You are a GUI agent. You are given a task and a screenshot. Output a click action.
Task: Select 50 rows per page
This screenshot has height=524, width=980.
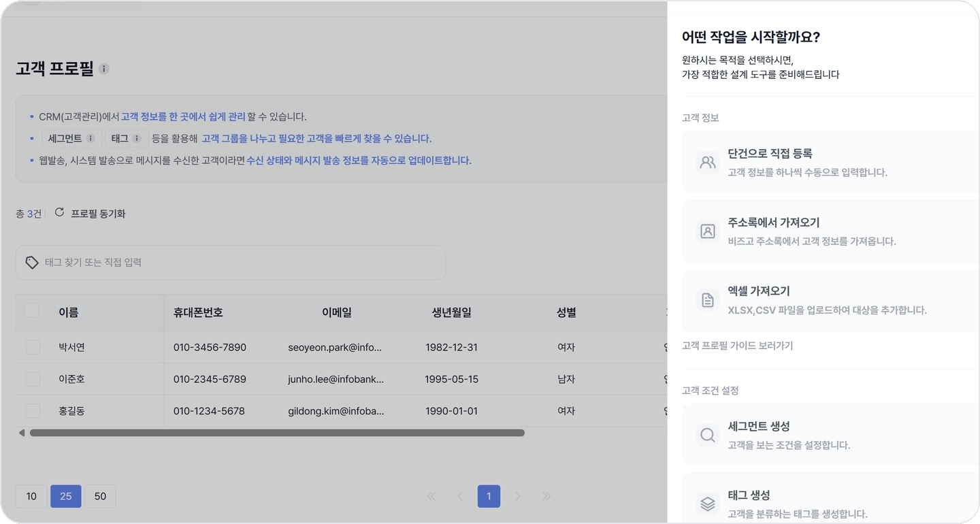[100, 496]
